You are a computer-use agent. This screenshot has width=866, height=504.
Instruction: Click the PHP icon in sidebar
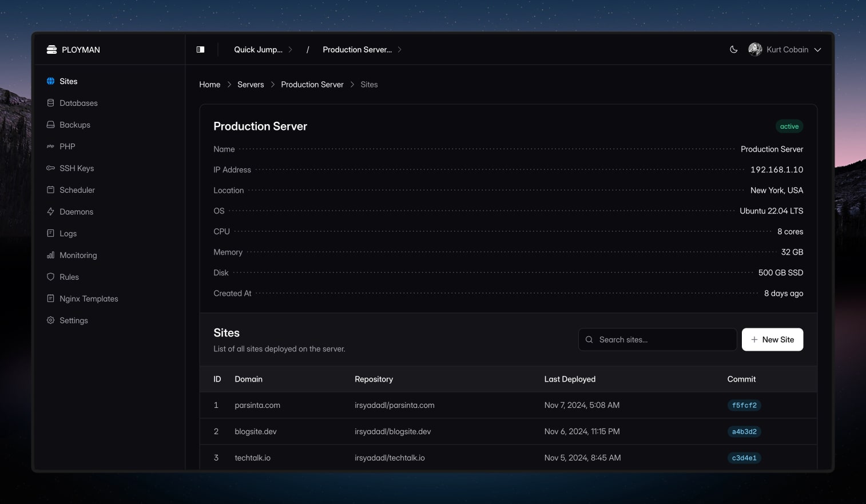tap(50, 146)
